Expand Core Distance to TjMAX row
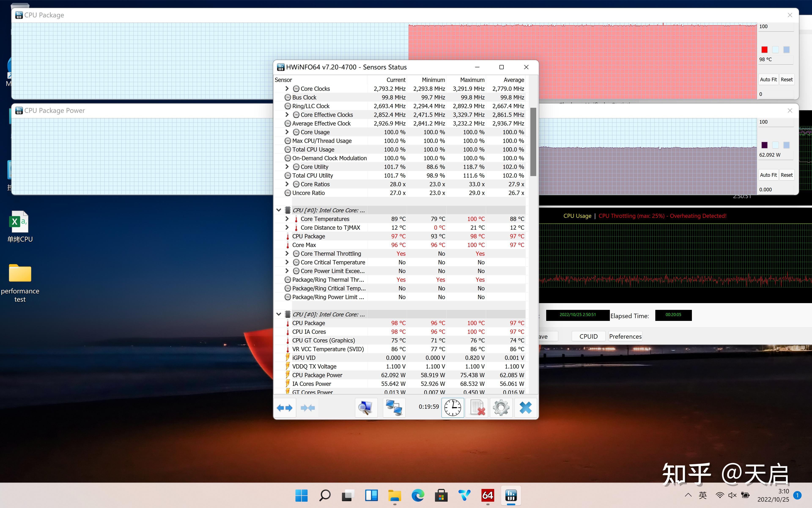812x508 pixels. point(287,228)
